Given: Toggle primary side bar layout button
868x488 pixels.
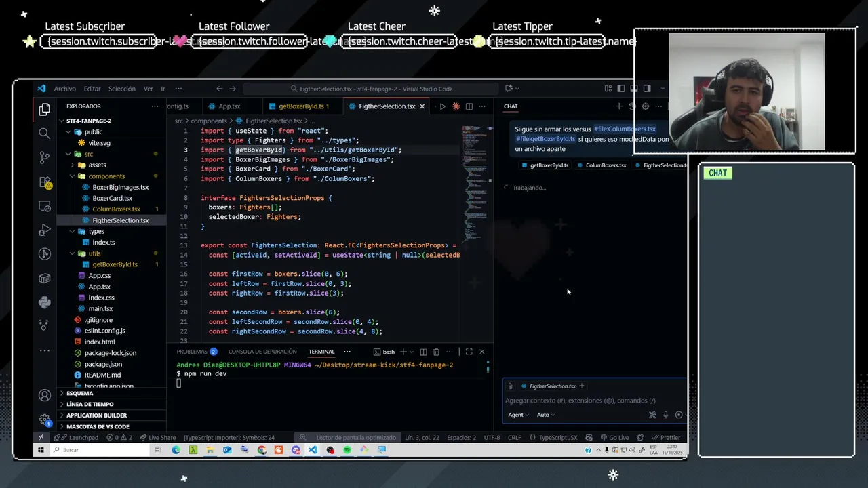Looking at the screenshot, I should 620,89.
